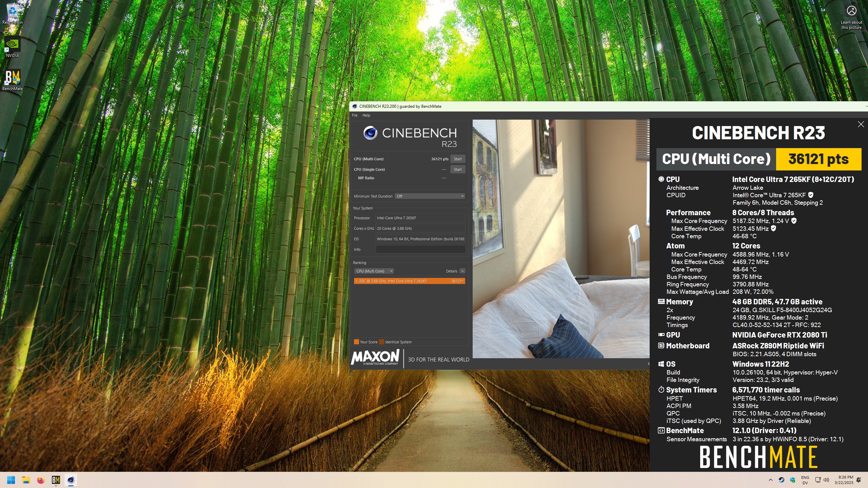Click the Cinebench title bar app icon
This screenshot has width=868, height=488.
[x=355, y=106]
